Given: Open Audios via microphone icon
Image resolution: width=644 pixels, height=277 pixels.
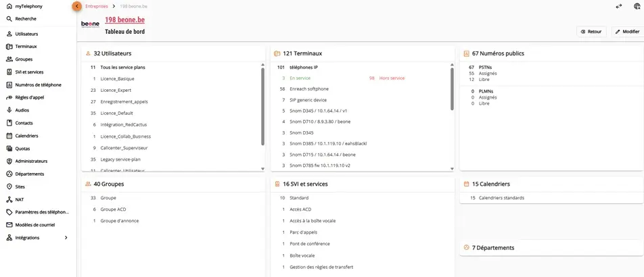Looking at the screenshot, I should pyautogui.click(x=9, y=110).
